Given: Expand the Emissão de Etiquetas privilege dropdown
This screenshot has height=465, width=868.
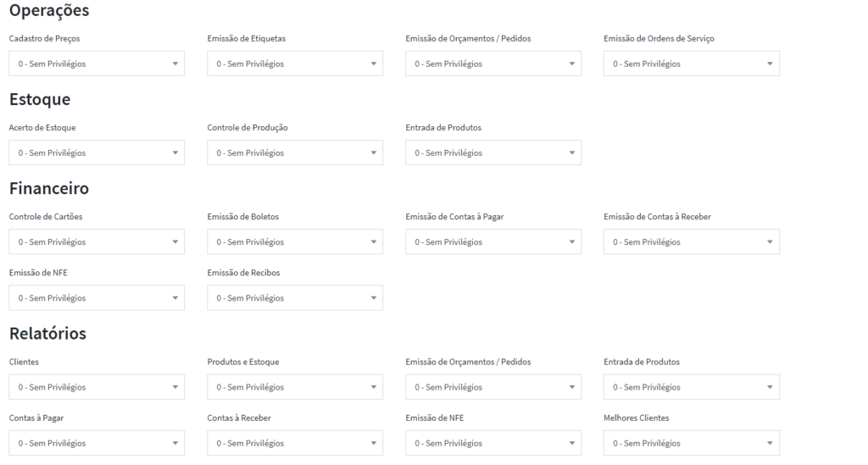Looking at the screenshot, I should point(295,64).
